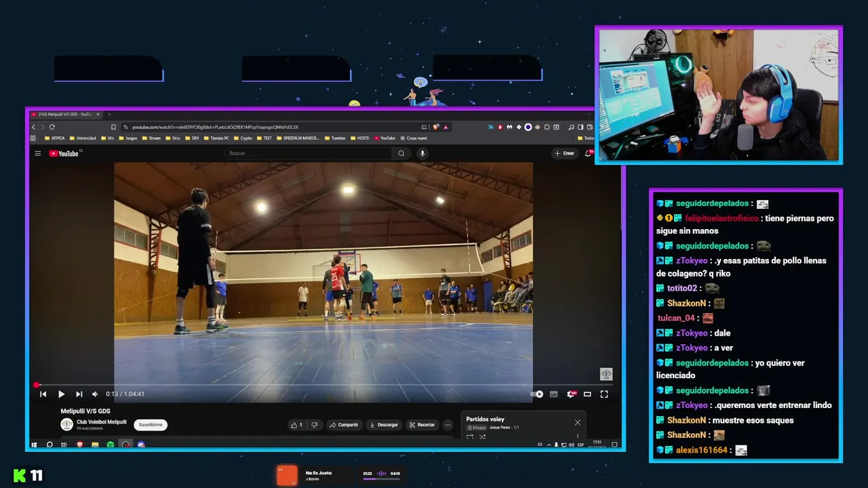Close the Partidos voley playlist panel

click(x=578, y=422)
